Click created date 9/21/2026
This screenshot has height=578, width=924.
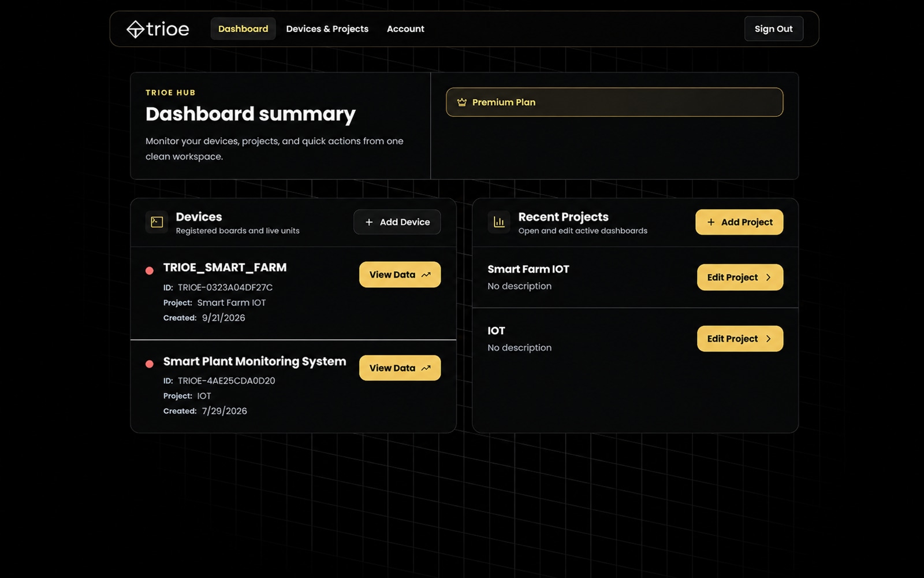point(223,318)
